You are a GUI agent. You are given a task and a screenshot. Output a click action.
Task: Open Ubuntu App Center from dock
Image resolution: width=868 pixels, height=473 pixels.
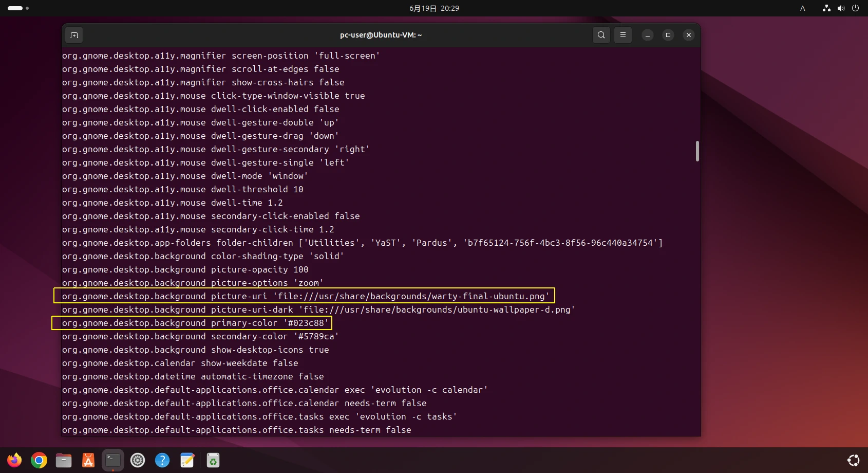click(88, 460)
